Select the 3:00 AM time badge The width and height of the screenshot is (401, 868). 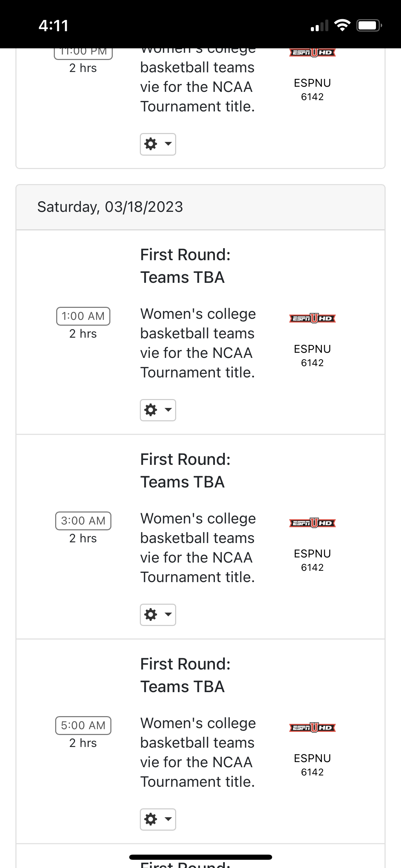point(83,521)
